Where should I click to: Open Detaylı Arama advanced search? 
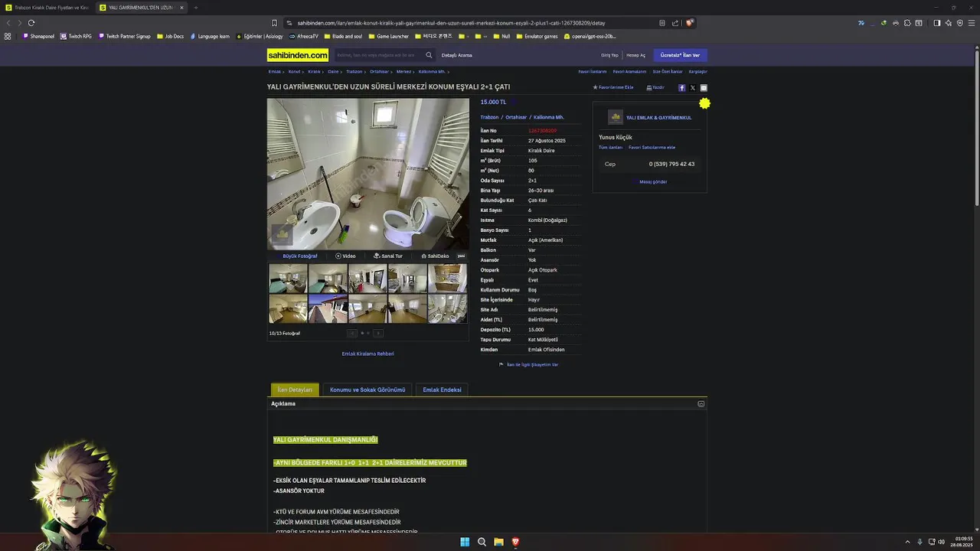pyautogui.click(x=456, y=55)
